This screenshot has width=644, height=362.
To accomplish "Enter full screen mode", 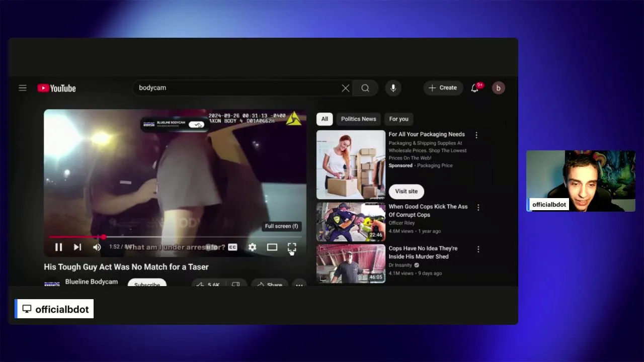I will coord(292,247).
